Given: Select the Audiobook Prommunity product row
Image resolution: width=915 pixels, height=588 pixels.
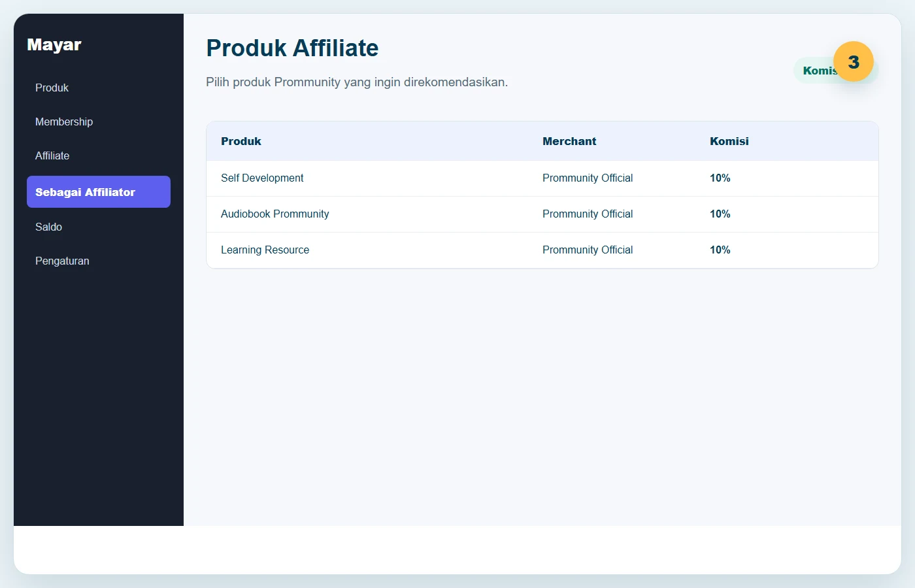Looking at the screenshot, I should pos(542,214).
